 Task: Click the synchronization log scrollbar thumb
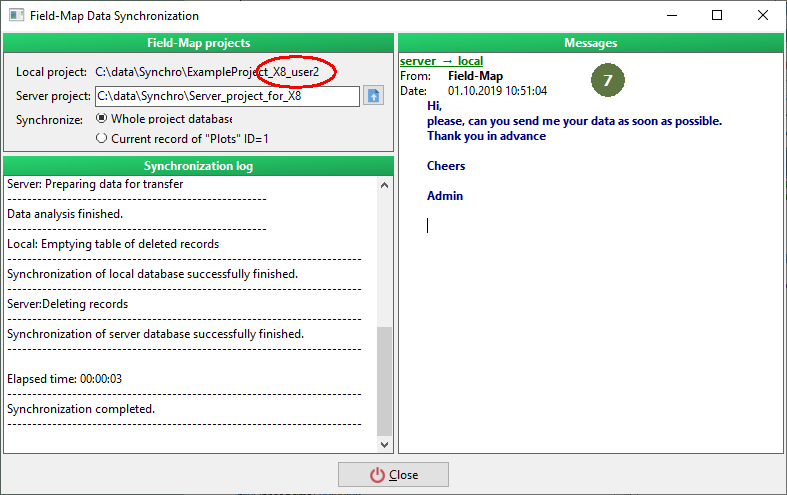pyautogui.click(x=384, y=381)
